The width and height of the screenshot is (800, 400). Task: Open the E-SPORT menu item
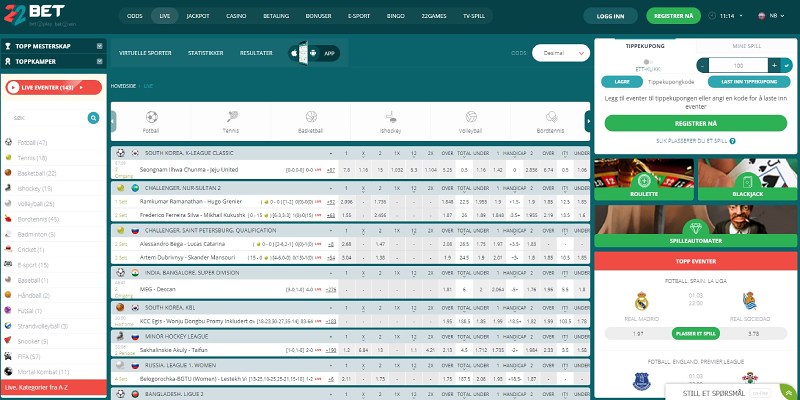[x=359, y=16]
